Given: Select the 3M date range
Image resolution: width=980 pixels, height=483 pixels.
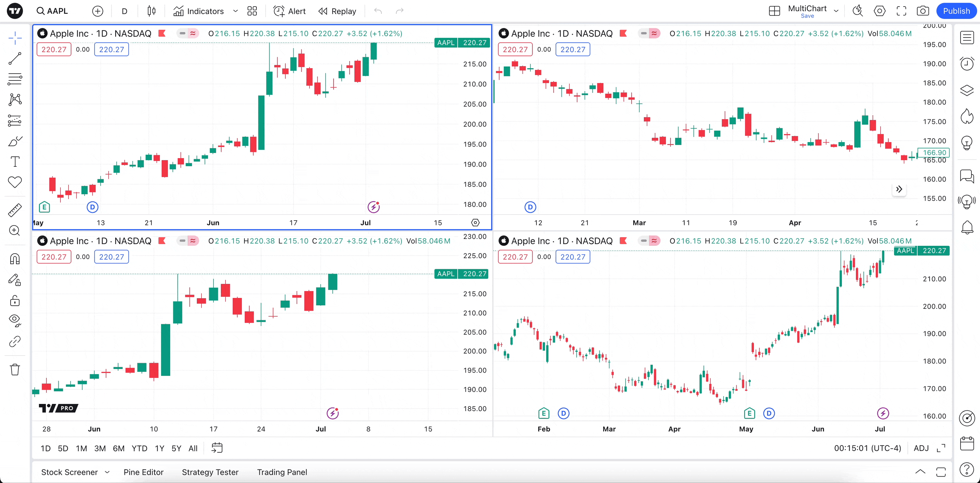Looking at the screenshot, I should 100,448.
